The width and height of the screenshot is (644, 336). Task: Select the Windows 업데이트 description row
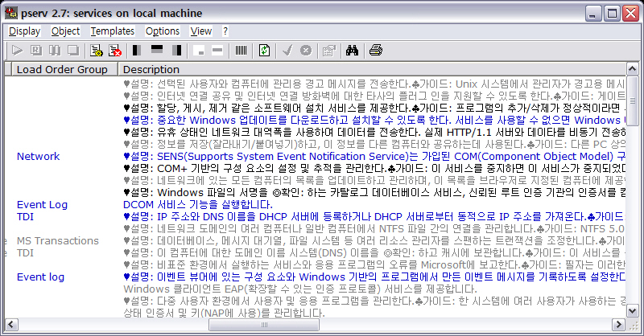374,121
